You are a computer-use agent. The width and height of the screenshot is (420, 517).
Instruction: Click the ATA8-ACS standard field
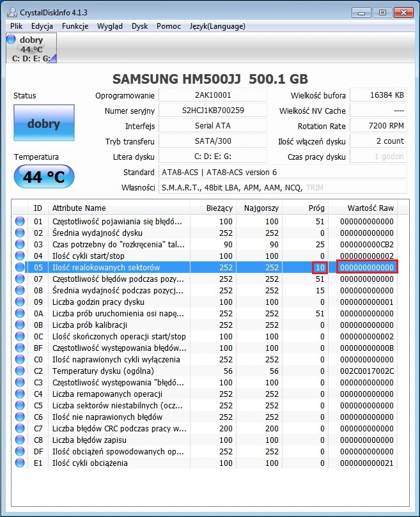(283, 172)
